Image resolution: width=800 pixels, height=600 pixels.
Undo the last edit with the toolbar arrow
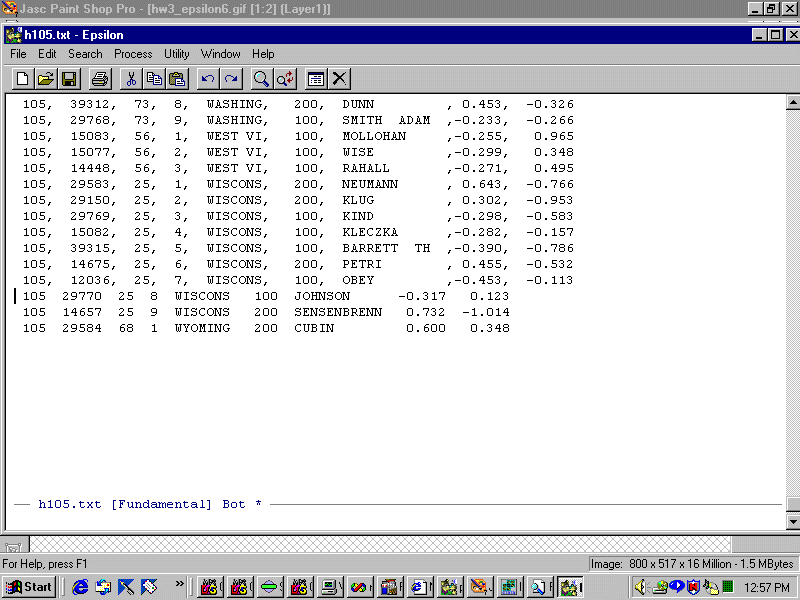(208, 78)
